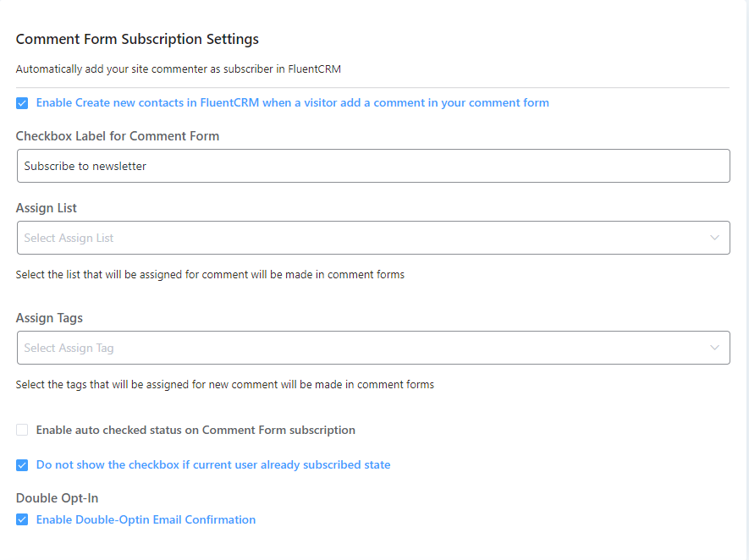This screenshot has height=560, width=749.
Task: Click the 'Enable auto checked status' label text
Action: click(x=196, y=430)
